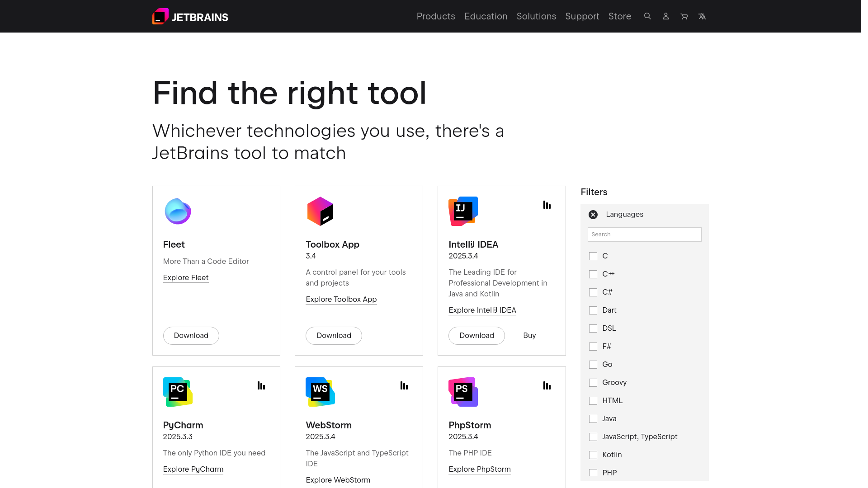Collapse the Languages filter section
The image size is (868, 488).
click(593, 215)
